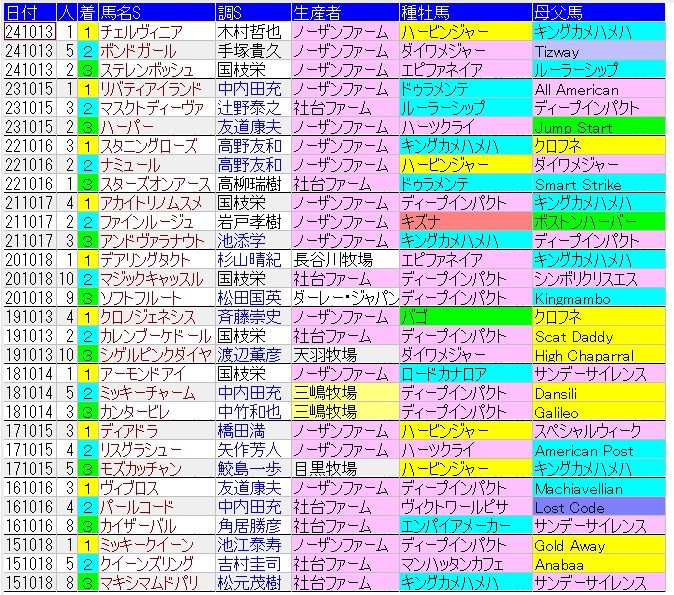The image size is (674, 595).
Task: Click the ダーレー・ジャパン breeder cell
Action: coord(343,298)
